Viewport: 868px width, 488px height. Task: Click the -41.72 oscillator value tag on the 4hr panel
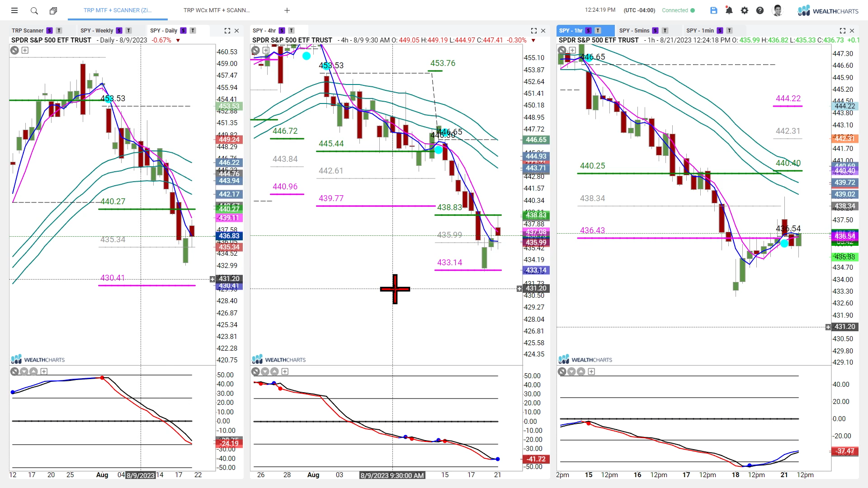[536, 459]
